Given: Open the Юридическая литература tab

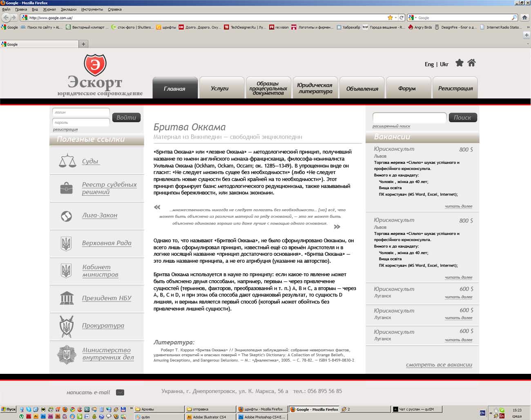Looking at the screenshot, I should 315,88.
